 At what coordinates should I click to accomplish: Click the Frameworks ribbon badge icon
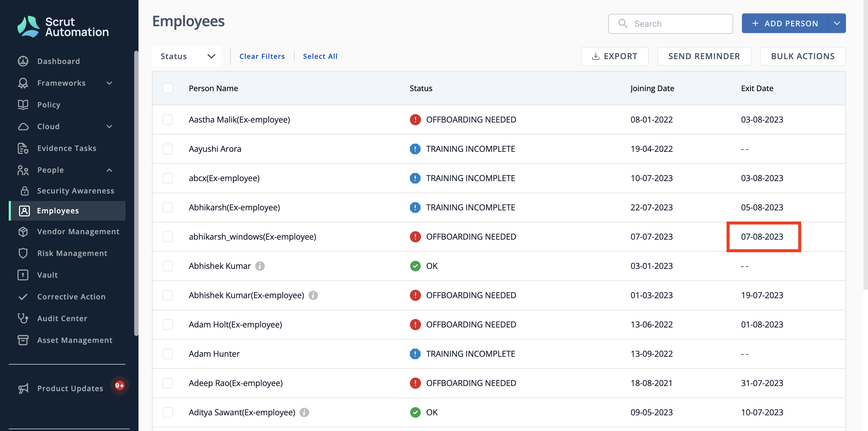tap(23, 83)
